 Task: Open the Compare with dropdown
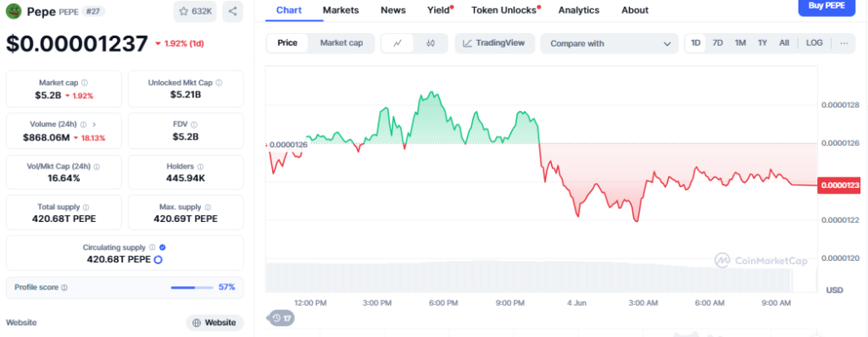coord(609,44)
